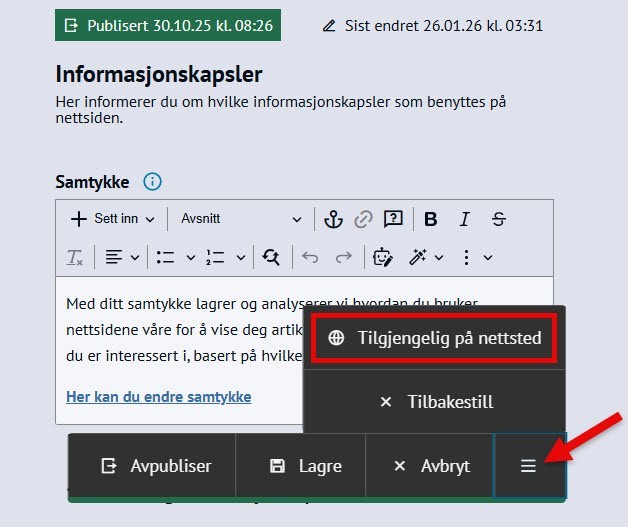Open the Her kan du endre samtykke link
Image resolution: width=628 pixels, height=527 pixels.
[x=158, y=397]
